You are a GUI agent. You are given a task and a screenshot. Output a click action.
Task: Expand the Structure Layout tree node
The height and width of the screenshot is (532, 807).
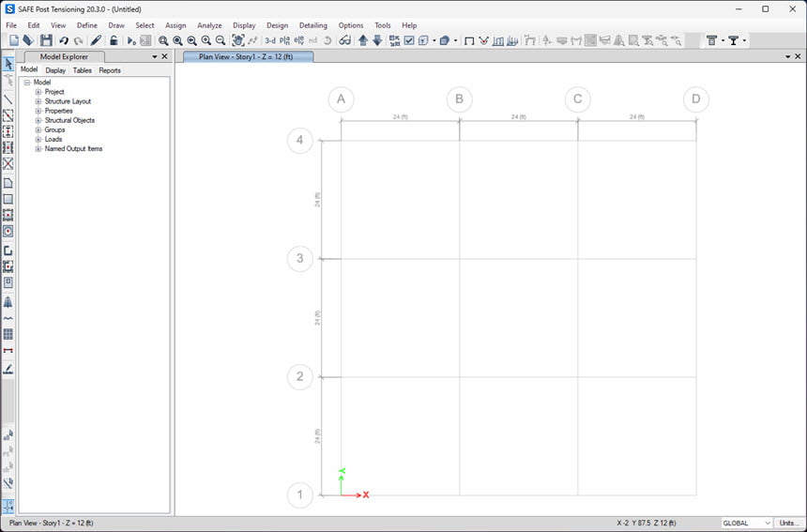click(38, 101)
